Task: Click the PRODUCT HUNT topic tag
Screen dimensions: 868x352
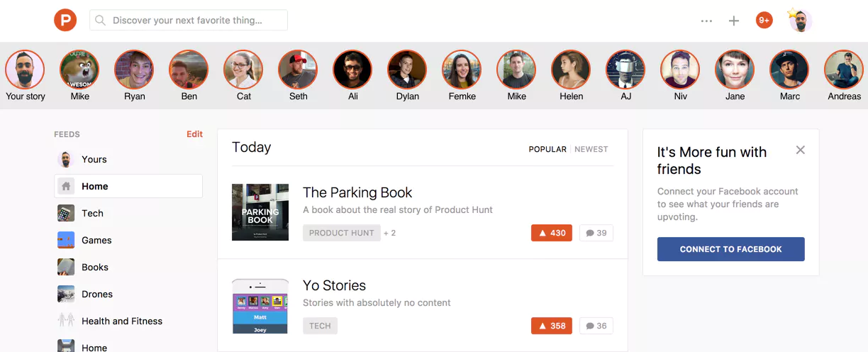Action: tap(342, 233)
